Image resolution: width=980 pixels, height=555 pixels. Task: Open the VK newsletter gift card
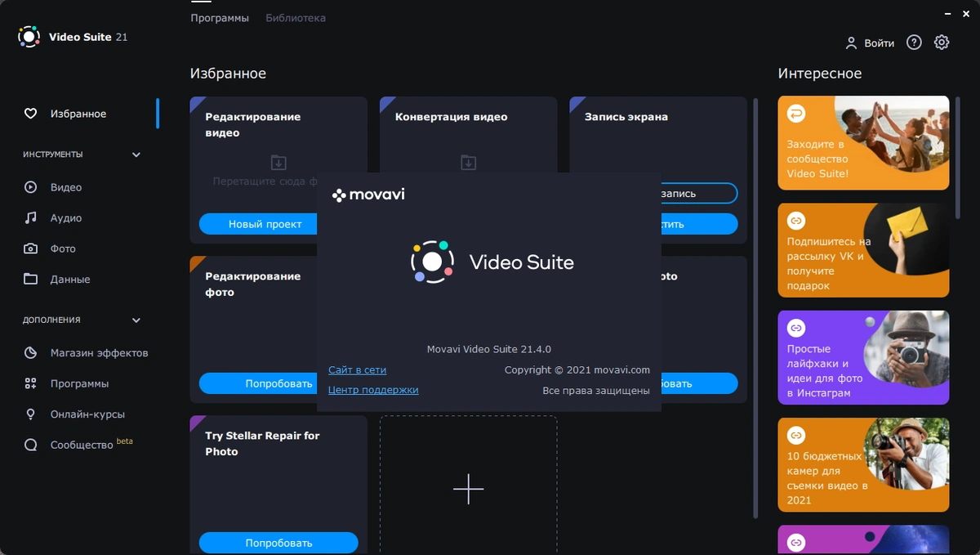point(863,250)
